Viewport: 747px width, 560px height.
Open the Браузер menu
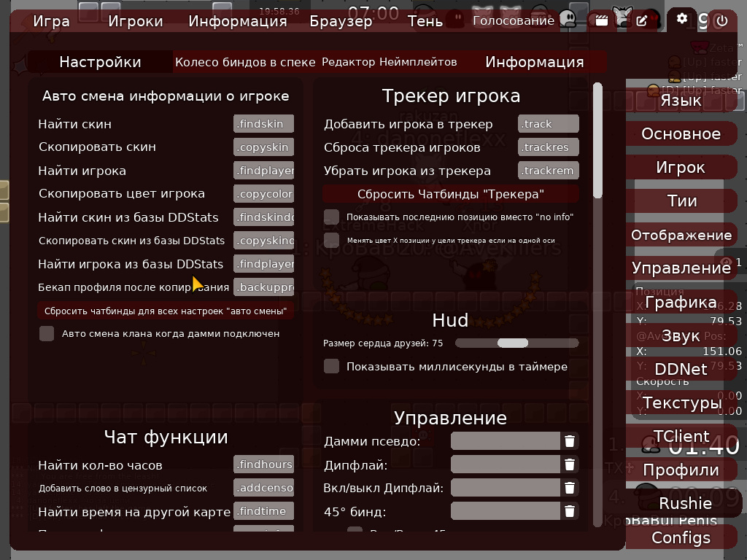click(x=341, y=21)
